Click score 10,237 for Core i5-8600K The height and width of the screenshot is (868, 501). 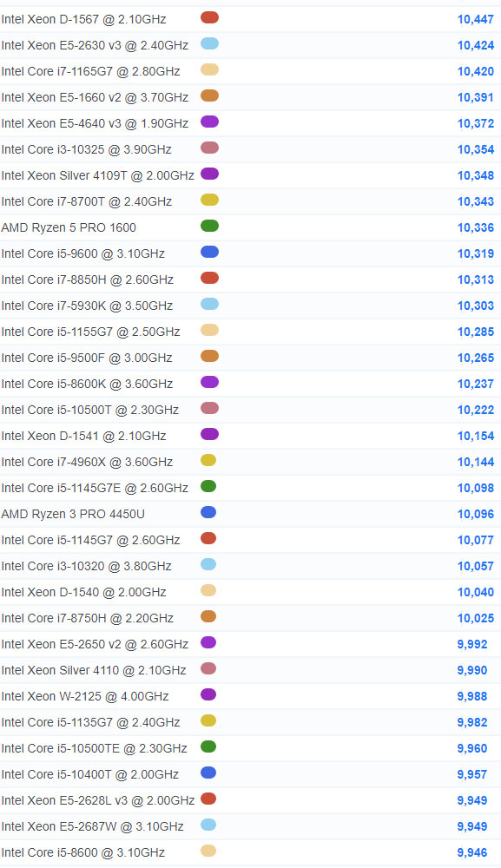coord(476,384)
